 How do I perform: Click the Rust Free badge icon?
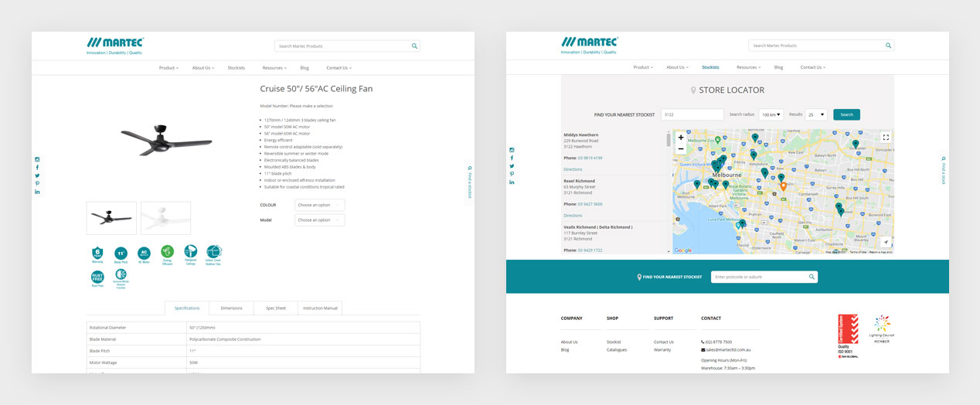click(97, 278)
